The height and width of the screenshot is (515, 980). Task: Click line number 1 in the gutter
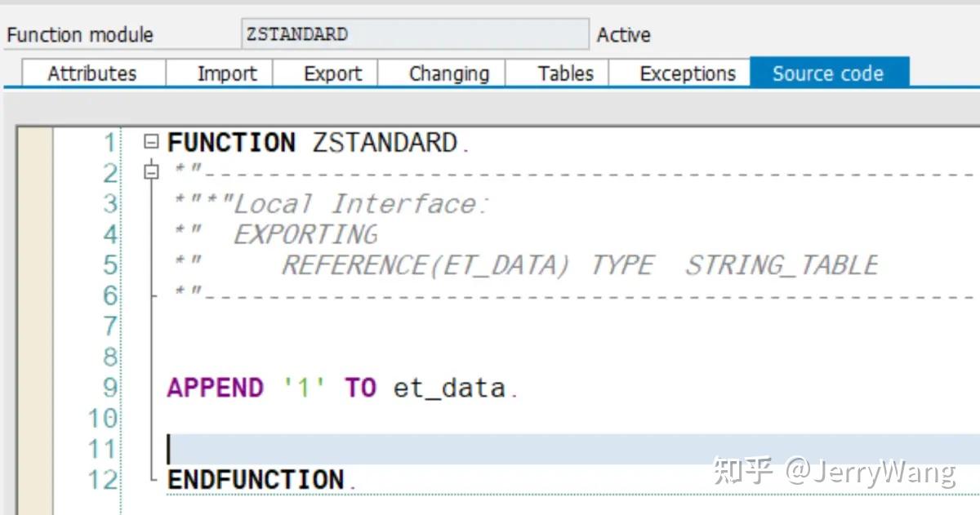pyautogui.click(x=109, y=143)
